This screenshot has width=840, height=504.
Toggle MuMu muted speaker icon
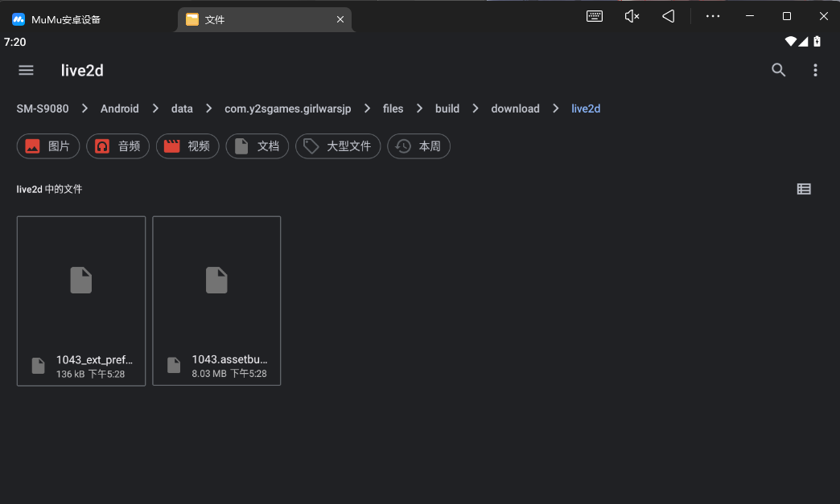coord(632,16)
